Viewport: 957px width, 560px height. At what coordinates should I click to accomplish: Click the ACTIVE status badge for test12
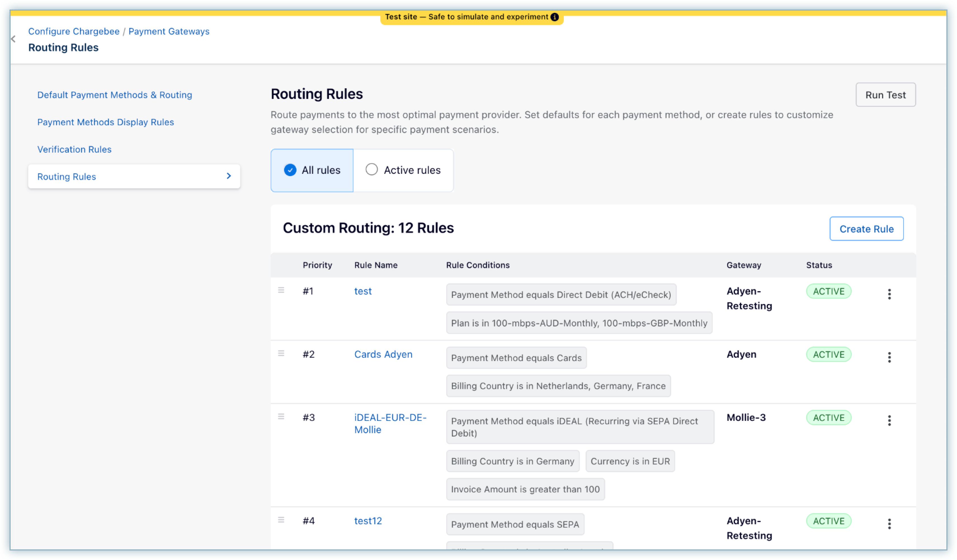829,521
